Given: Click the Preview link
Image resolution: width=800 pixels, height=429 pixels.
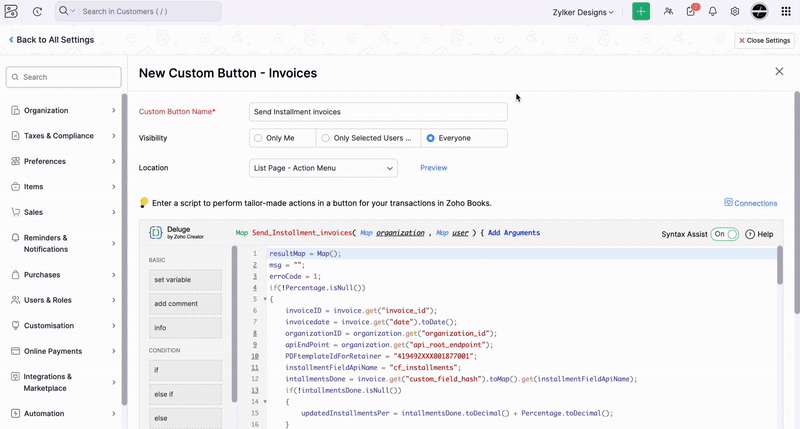Looking at the screenshot, I should click(434, 168).
